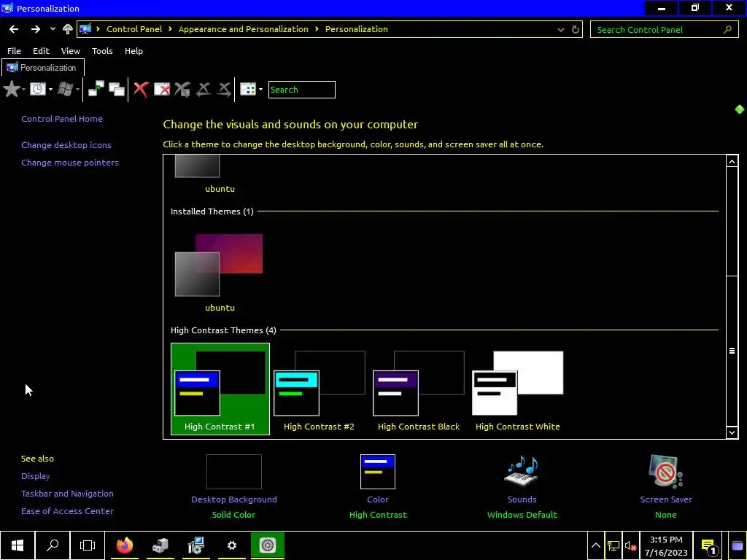
Task: Open Sounds settings icon
Action: (x=522, y=472)
